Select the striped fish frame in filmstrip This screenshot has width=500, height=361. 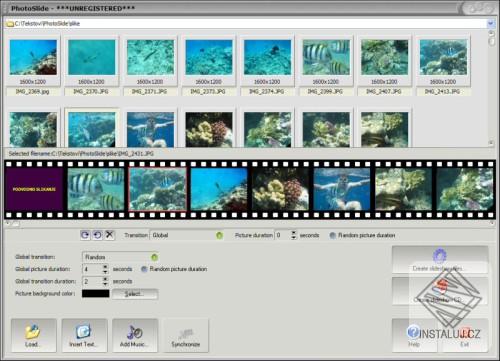tap(96, 189)
